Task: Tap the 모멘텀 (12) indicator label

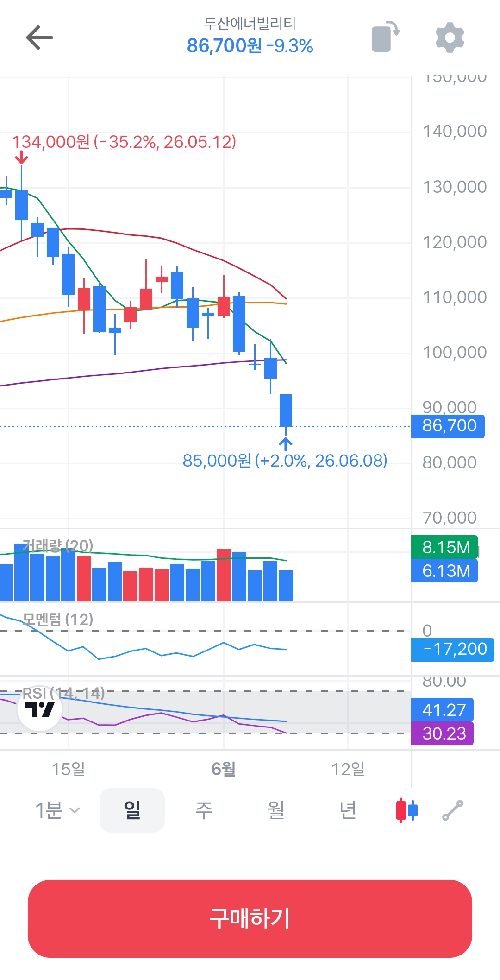Action: click(x=58, y=619)
